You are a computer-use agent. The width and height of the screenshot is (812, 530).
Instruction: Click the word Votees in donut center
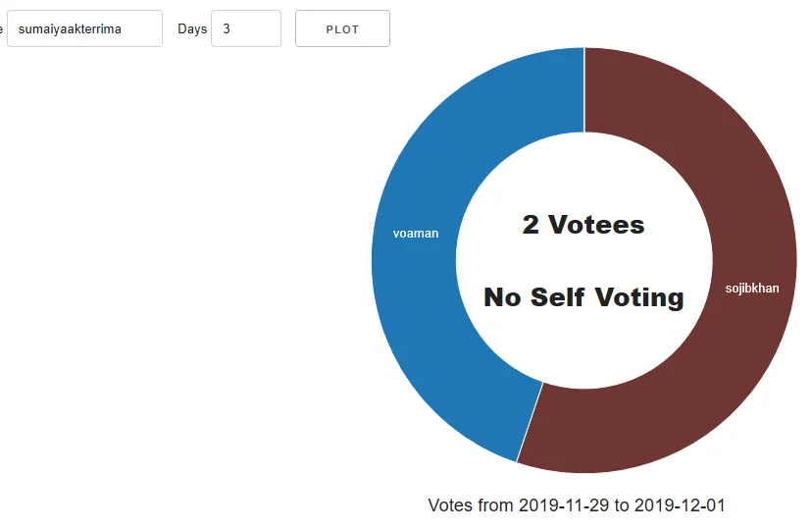pos(596,225)
